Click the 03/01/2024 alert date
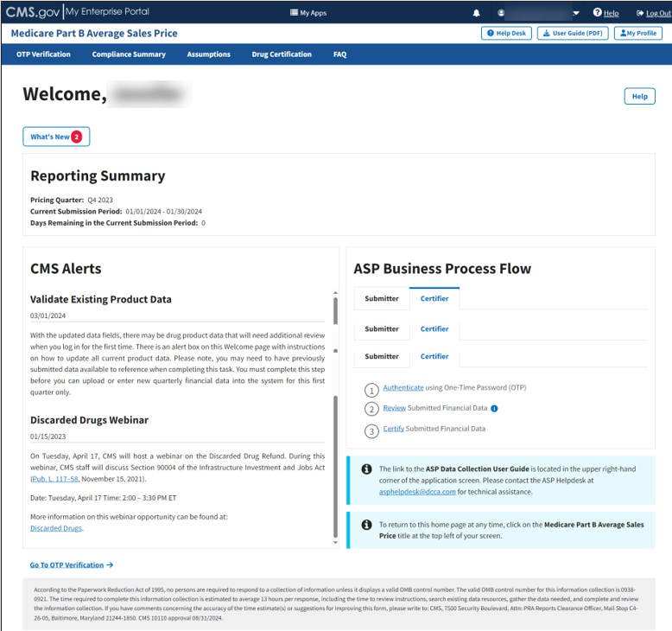Image resolution: width=672 pixels, height=631 pixels. (x=48, y=316)
